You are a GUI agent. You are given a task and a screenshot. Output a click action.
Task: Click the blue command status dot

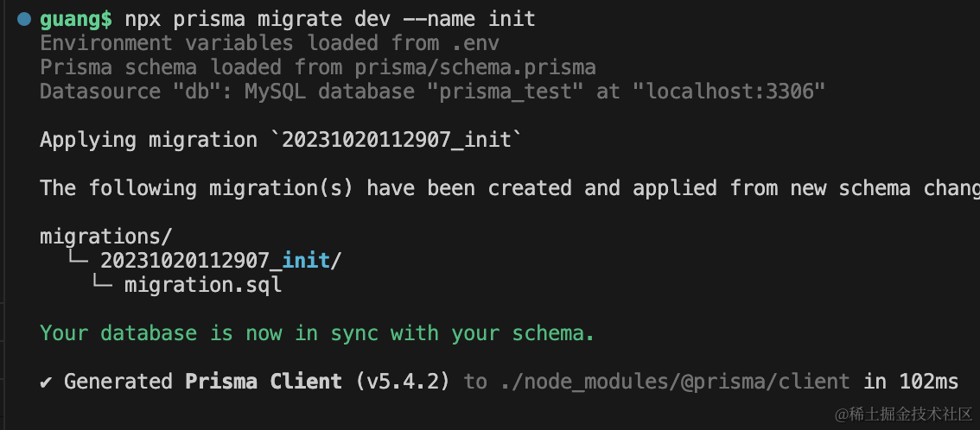click(24, 19)
